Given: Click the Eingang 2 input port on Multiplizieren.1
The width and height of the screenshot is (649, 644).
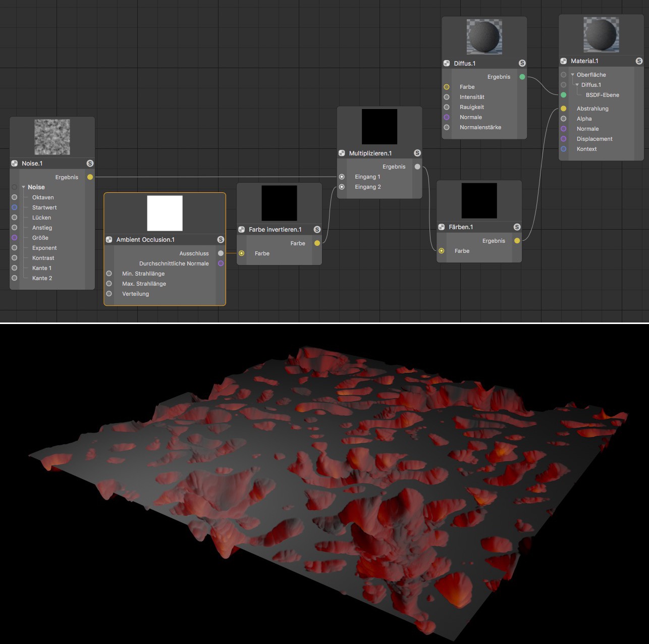Looking at the screenshot, I should tap(342, 187).
